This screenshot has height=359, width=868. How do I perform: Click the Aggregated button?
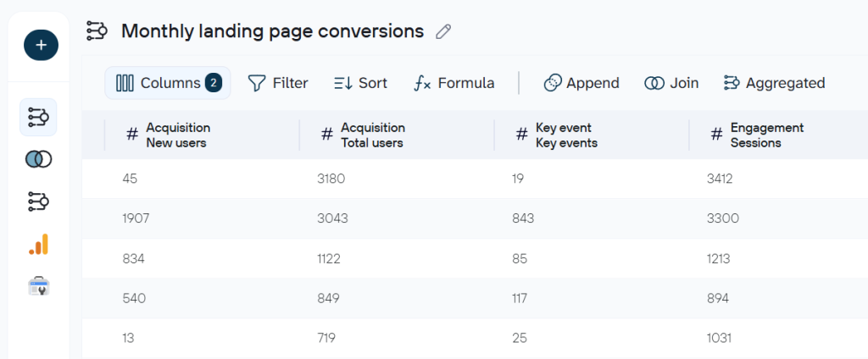[x=775, y=83]
